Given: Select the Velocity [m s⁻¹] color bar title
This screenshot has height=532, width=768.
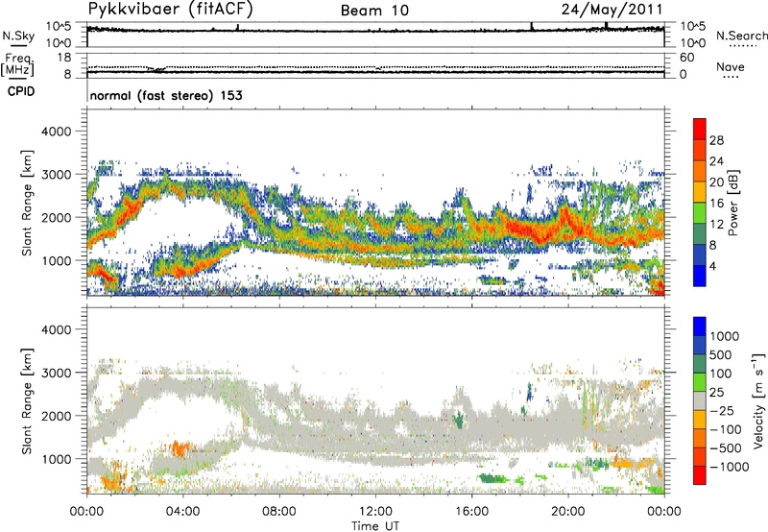Looking at the screenshot, I should [758, 400].
